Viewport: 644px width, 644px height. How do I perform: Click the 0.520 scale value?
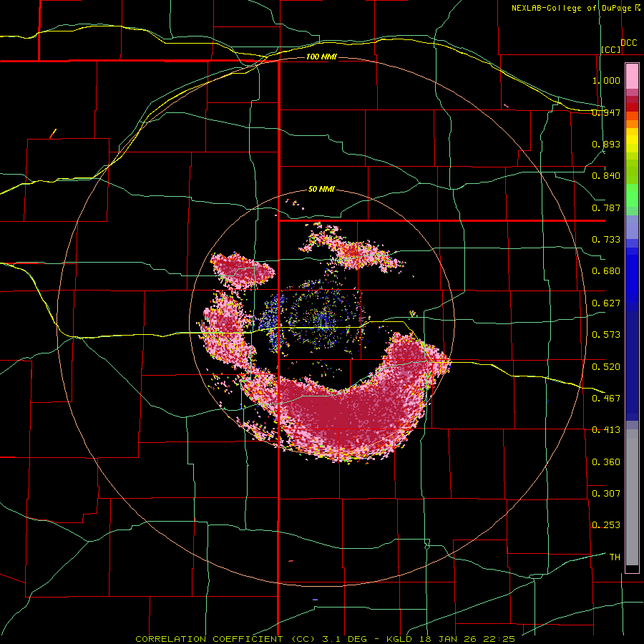pyautogui.click(x=606, y=367)
